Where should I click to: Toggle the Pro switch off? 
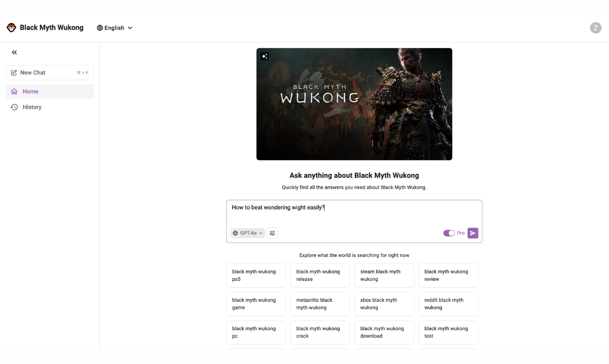pyautogui.click(x=449, y=233)
